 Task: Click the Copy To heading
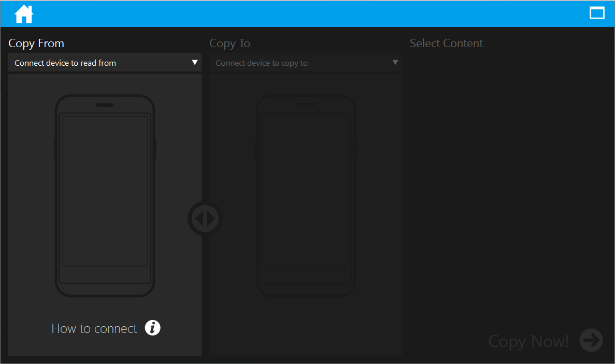[230, 43]
